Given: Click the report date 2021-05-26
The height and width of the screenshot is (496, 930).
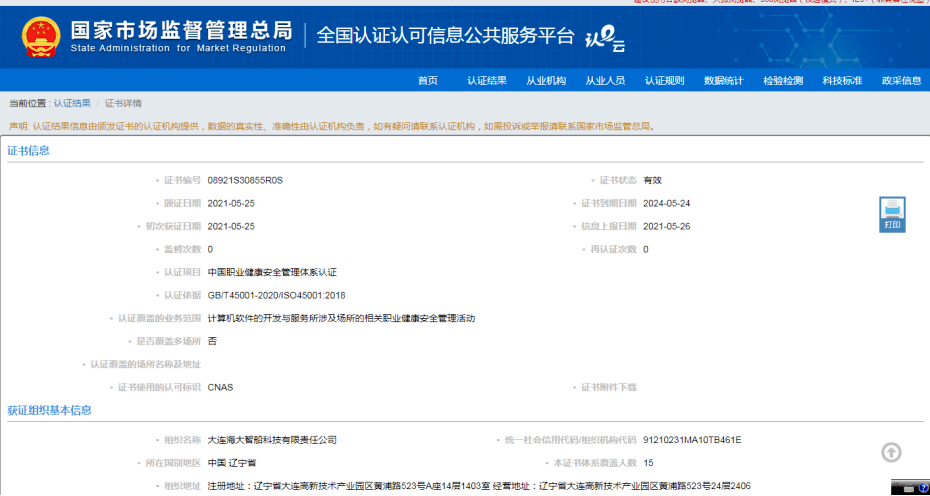Looking at the screenshot, I should (x=667, y=227).
